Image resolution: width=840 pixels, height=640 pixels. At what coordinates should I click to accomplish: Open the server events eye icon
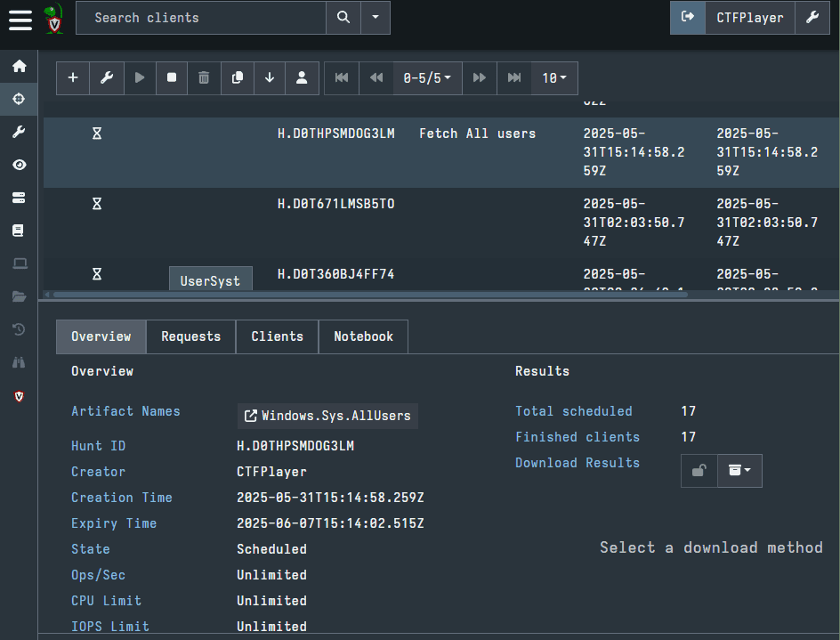(19, 165)
